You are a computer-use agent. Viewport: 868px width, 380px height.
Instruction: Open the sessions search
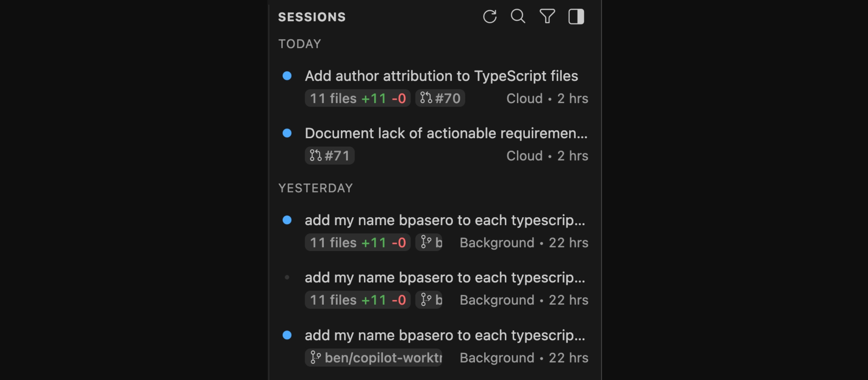(518, 16)
